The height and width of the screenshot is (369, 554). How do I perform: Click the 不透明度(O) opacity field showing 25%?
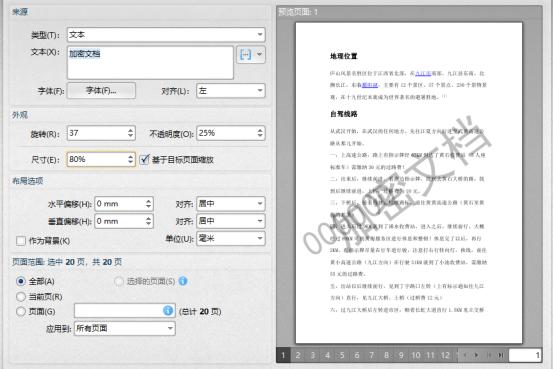coord(226,133)
